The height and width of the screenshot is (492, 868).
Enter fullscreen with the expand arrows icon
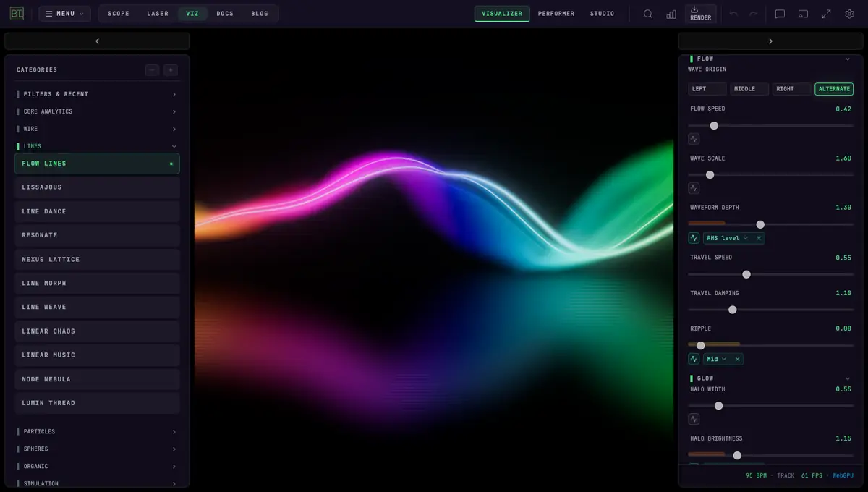click(826, 14)
